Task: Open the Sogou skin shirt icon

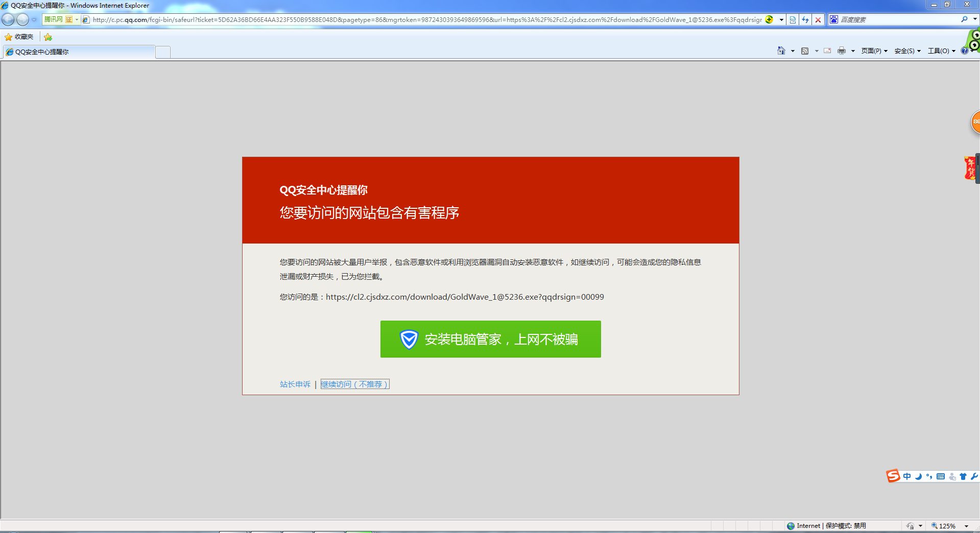Action: (x=963, y=476)
